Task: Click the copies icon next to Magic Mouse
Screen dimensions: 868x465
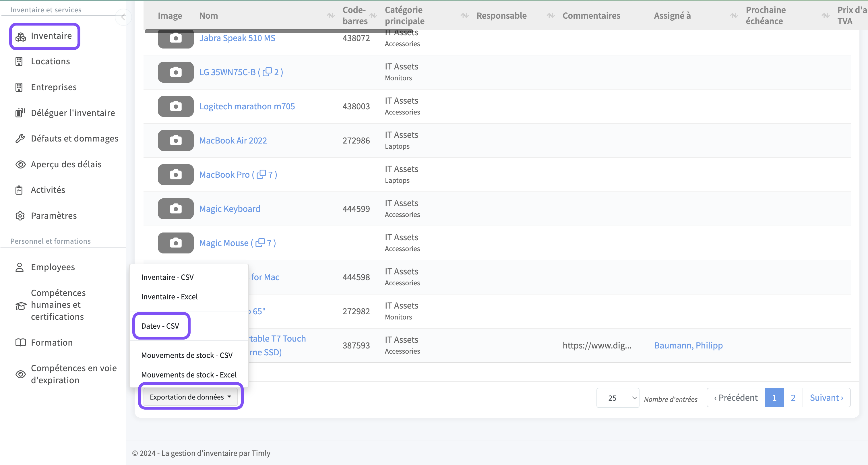Action: coord(260,243)
